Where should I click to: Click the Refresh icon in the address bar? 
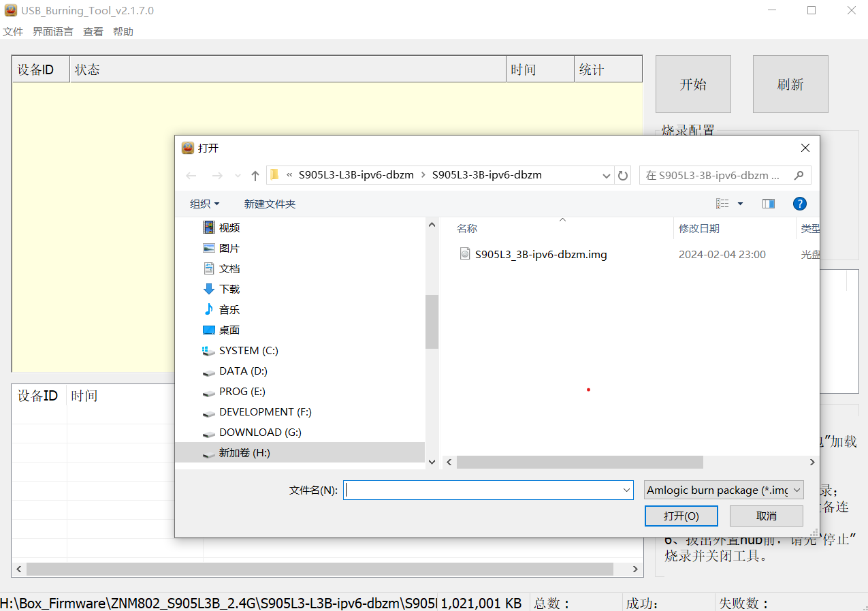point(622,175)
